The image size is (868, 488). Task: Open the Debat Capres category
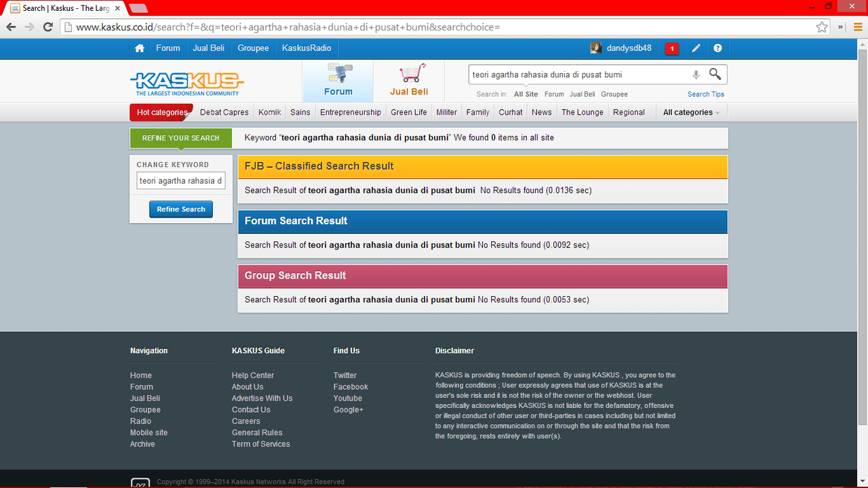click(x=224, y=113)
